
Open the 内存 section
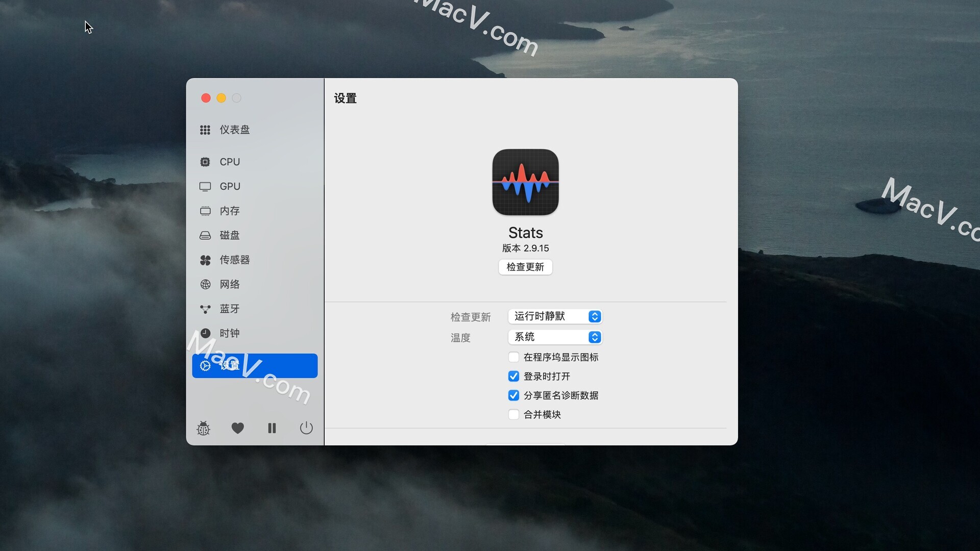tap(255, 211)
